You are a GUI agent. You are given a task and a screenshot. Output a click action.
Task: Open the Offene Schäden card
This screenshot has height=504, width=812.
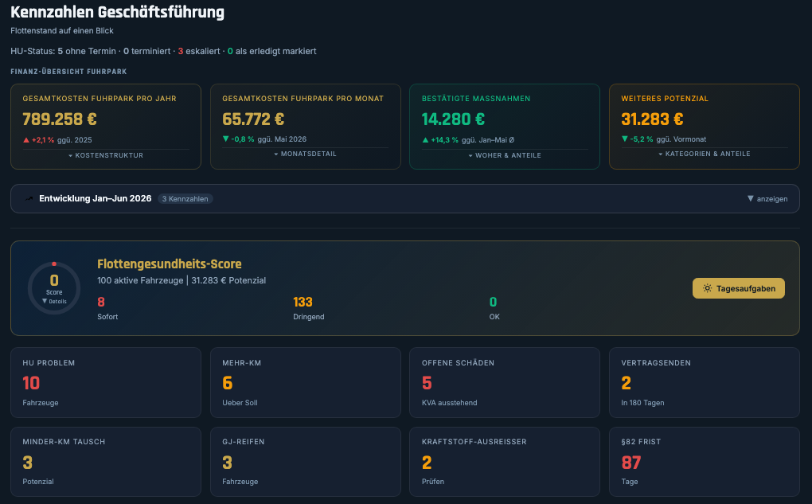tap(505, 383)
